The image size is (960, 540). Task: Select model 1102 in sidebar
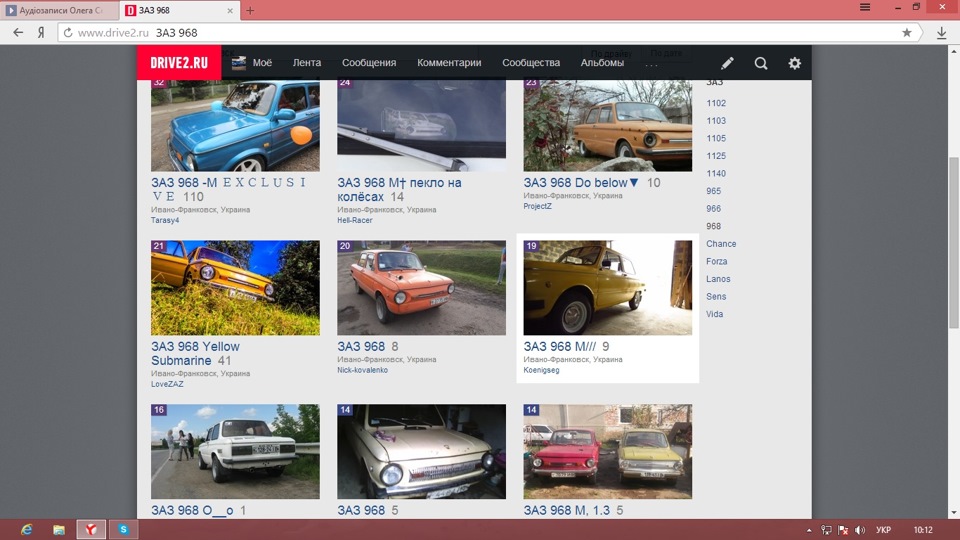click(x=716, y=103)
